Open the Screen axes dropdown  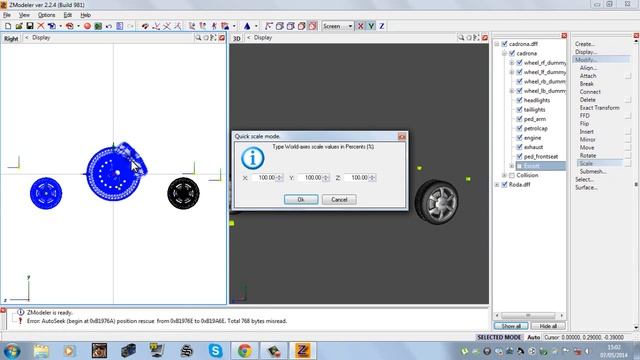[x=338, y=26]
